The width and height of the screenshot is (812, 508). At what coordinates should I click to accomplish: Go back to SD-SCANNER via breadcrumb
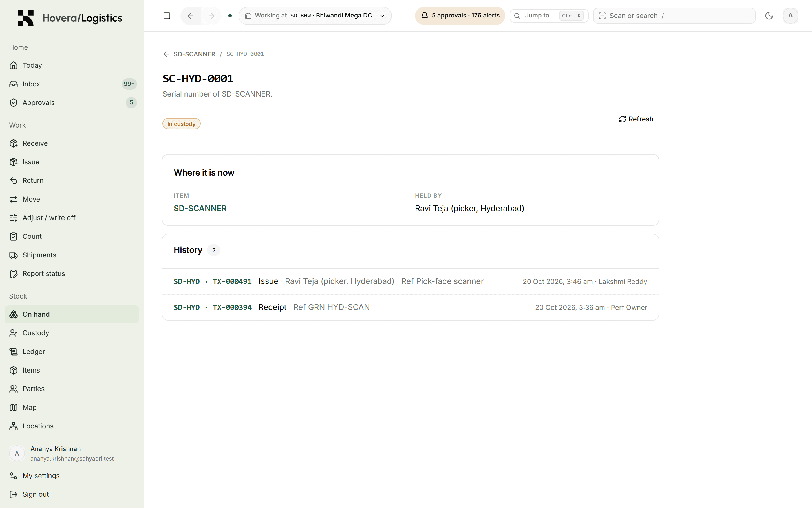[194, 54]
